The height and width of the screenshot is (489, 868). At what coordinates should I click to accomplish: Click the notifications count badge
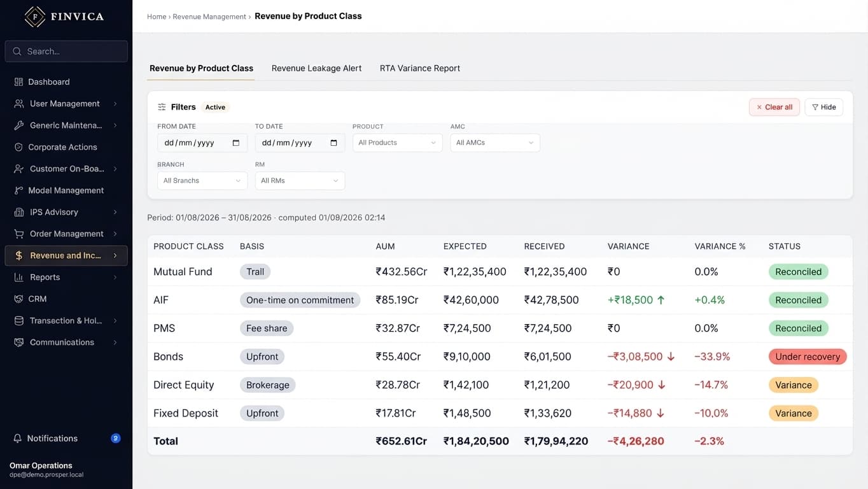[x=116, y=438]
